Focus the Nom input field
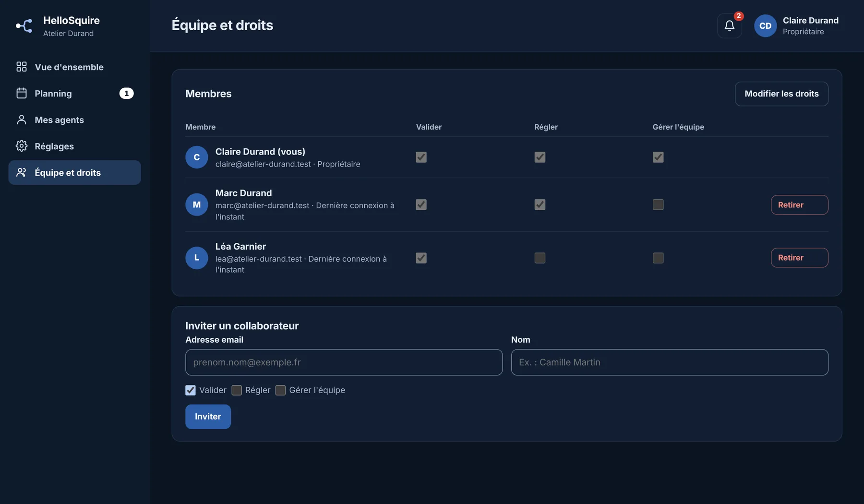 click(670, 362)
